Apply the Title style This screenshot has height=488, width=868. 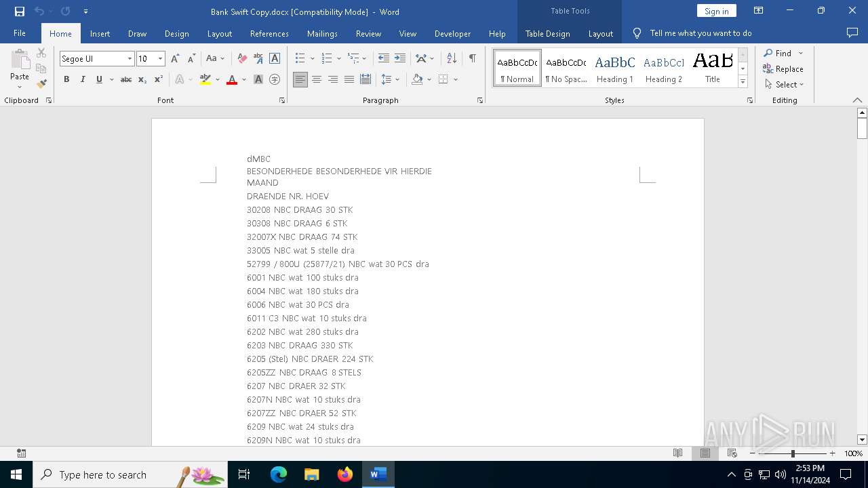[x=713, y=68]
